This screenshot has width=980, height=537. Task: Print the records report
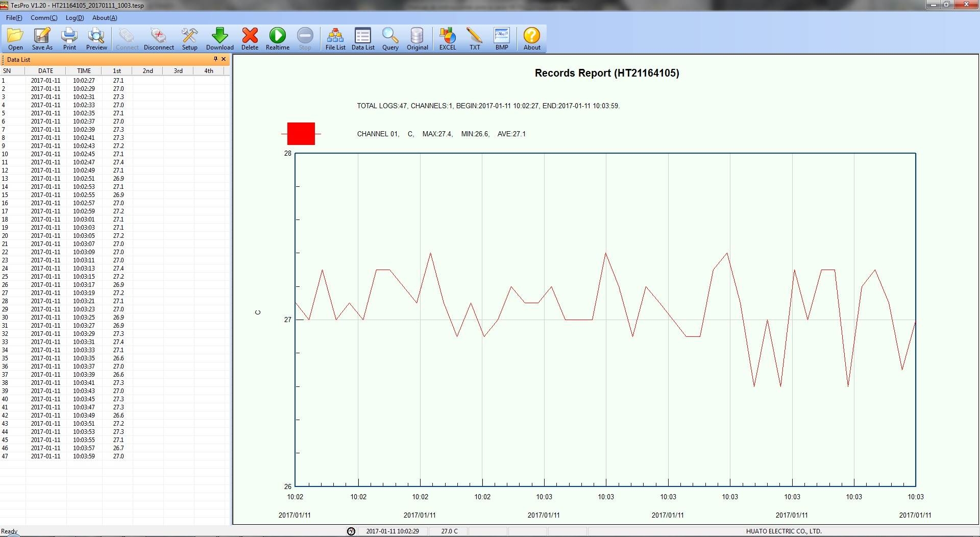[x=69, y=39]
